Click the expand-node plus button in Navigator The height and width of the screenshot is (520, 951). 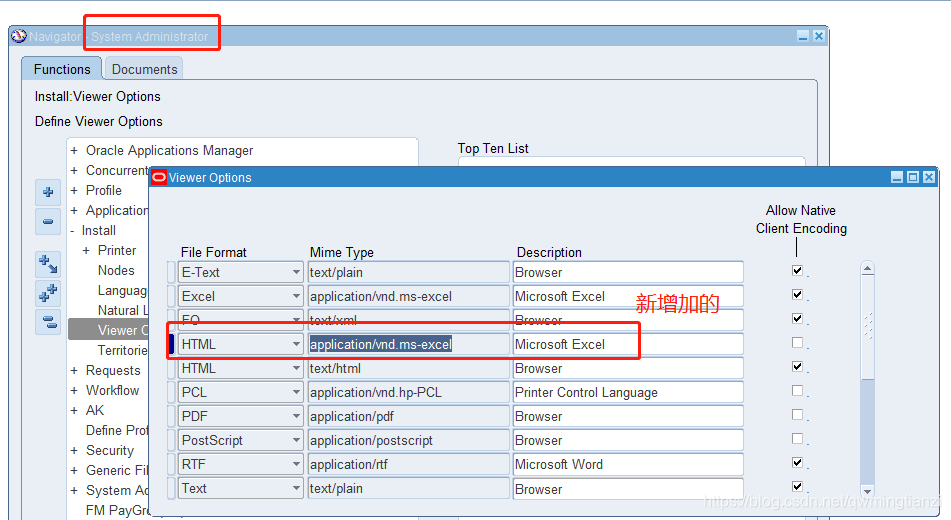click(48, 192)
